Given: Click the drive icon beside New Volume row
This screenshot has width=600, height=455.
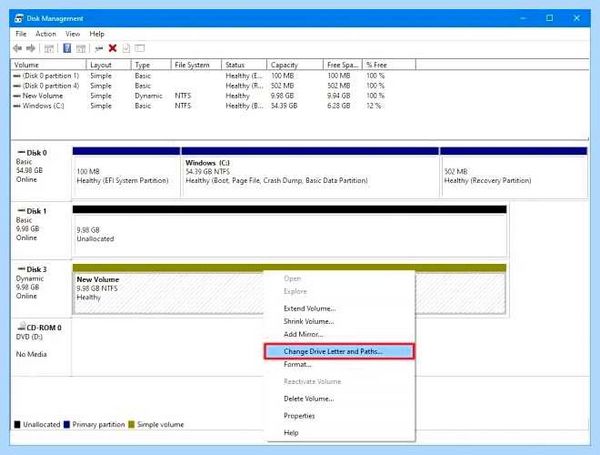Looking at the screenshot, I should click(x=17, y=96).
